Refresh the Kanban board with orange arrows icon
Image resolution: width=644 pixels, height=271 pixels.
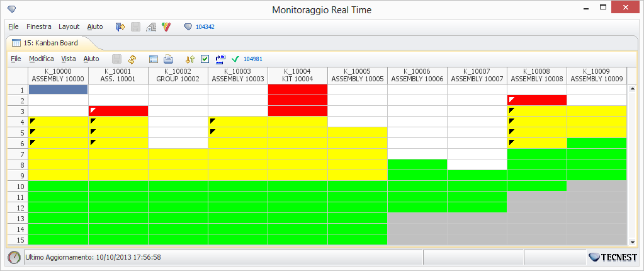tap(132, 59)
